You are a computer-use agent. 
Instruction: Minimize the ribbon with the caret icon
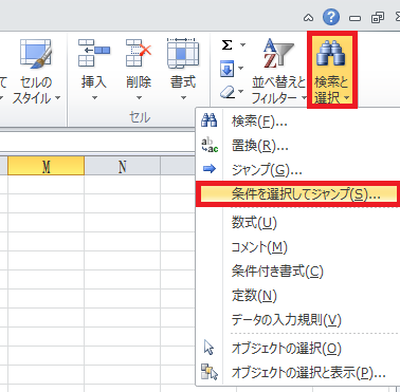click(308, 18)
